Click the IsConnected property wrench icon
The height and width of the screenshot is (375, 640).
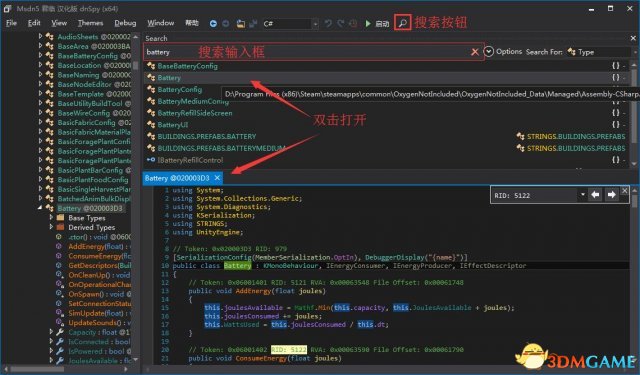(60, 342)
